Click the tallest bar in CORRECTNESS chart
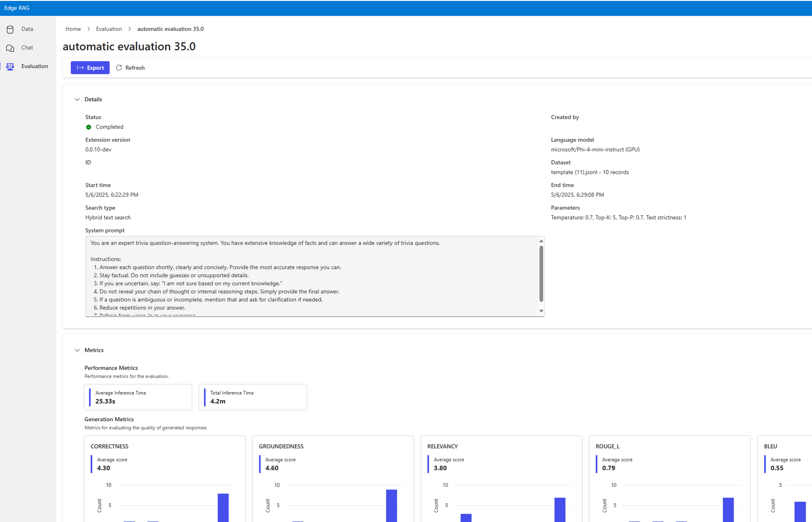Image resolution: width=812 pixels, height=522 pixels. click(x=223, y=507)
